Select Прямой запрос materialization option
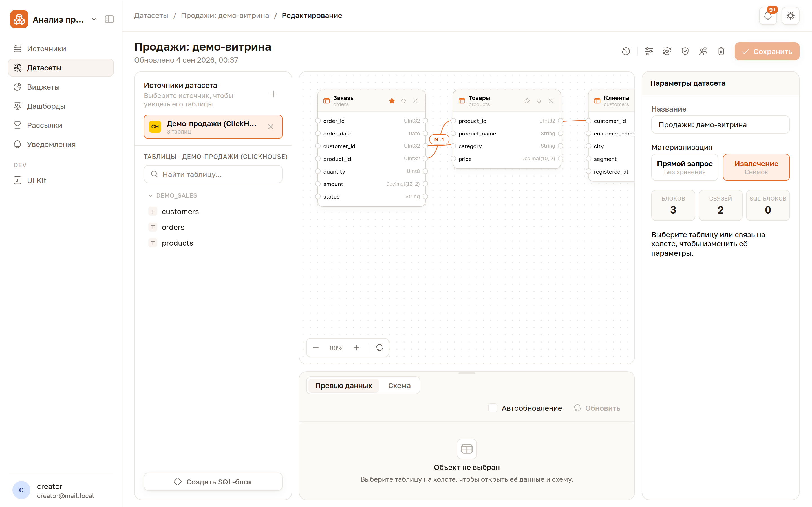The image size is (812, 507). point(685,167)
